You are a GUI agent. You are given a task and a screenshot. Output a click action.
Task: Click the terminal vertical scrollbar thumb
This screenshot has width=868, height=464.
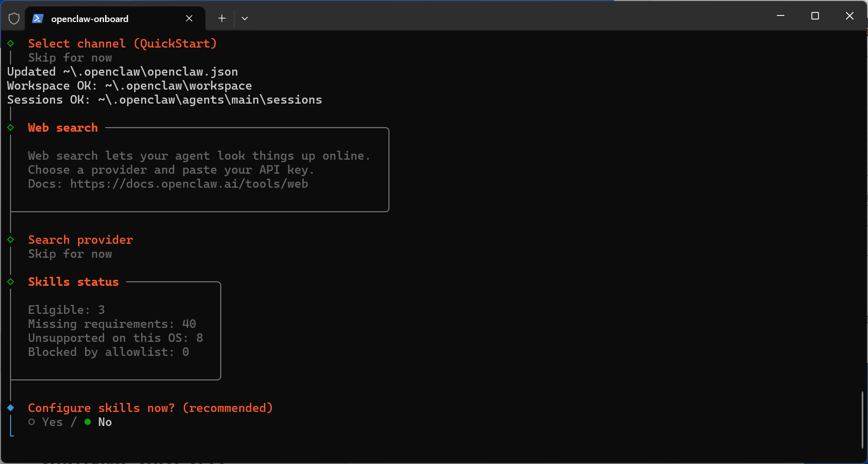[x=862, y=419]
